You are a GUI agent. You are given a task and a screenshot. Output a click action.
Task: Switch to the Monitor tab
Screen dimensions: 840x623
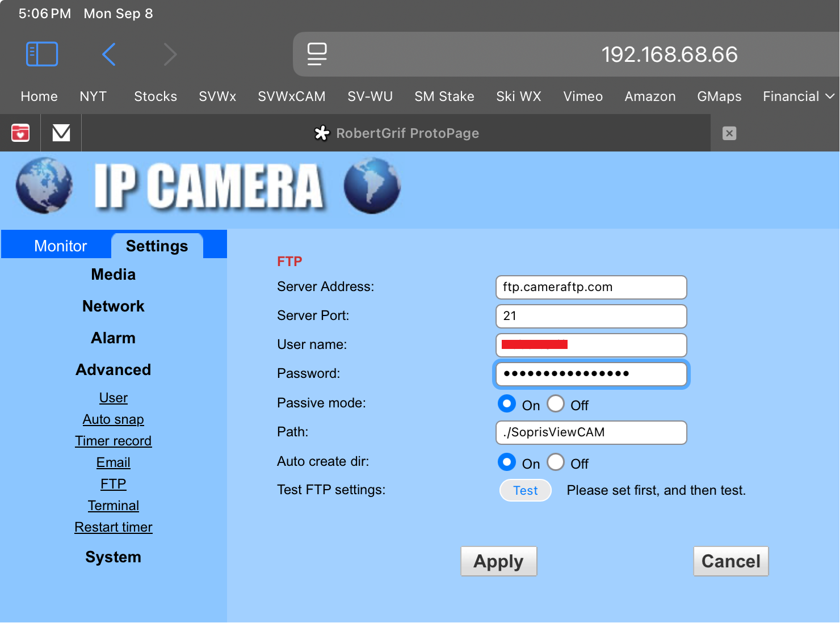pyautogui.click(x=60, y=246)
